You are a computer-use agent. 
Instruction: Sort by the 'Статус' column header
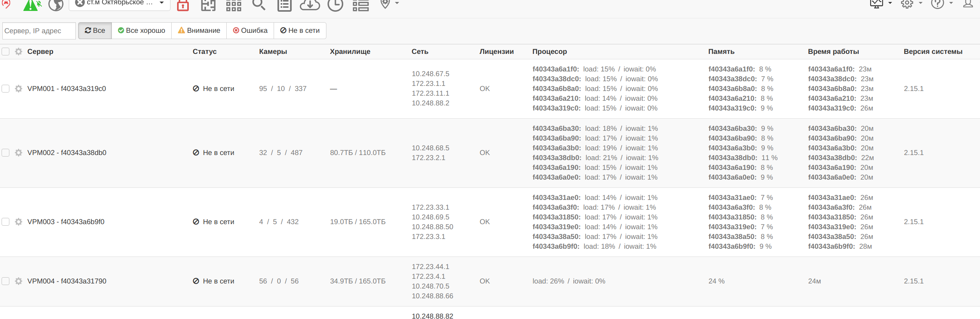click(x=204, y=52)
